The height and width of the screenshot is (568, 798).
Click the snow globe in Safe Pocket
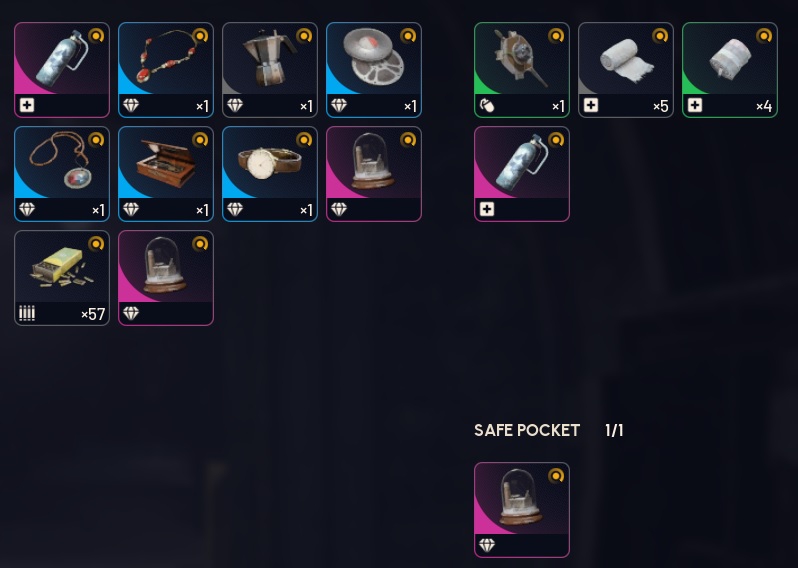(x=522, y=510)
